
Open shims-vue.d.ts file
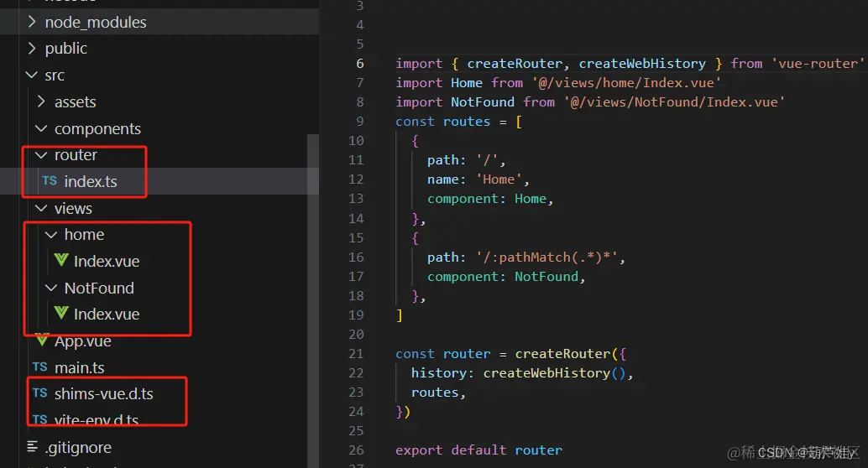click(103, 393)
